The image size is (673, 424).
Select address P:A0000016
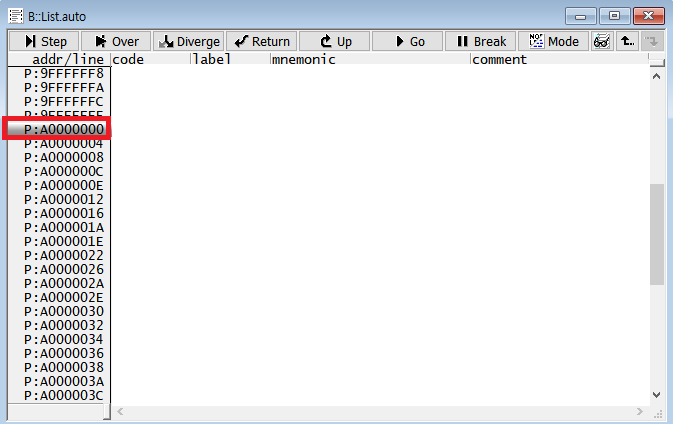tap(64, 213)
